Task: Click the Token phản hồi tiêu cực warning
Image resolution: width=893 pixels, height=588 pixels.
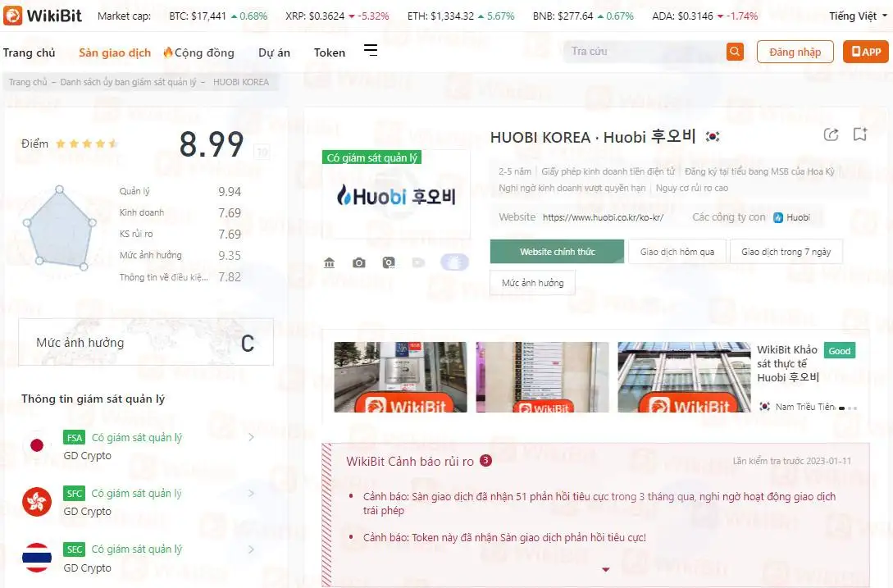Action: click(x=504, y=537)
